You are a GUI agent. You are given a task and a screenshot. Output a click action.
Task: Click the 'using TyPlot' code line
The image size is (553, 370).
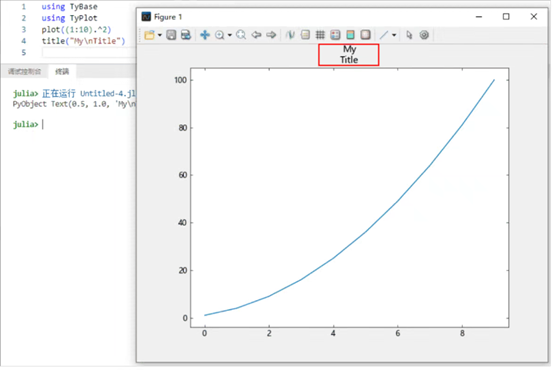click(x=69, y=18)
